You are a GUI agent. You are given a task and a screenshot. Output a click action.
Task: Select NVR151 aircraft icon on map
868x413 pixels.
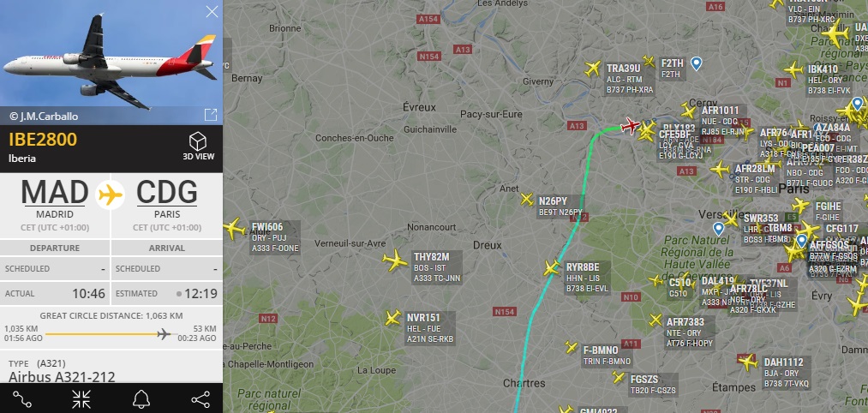coord(392,318)
